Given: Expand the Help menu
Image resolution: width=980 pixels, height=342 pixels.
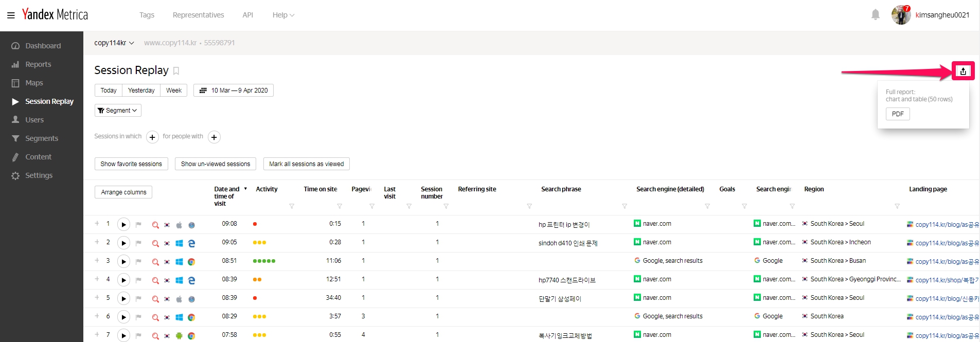Looking at the screenshot, I should (283, 15).
